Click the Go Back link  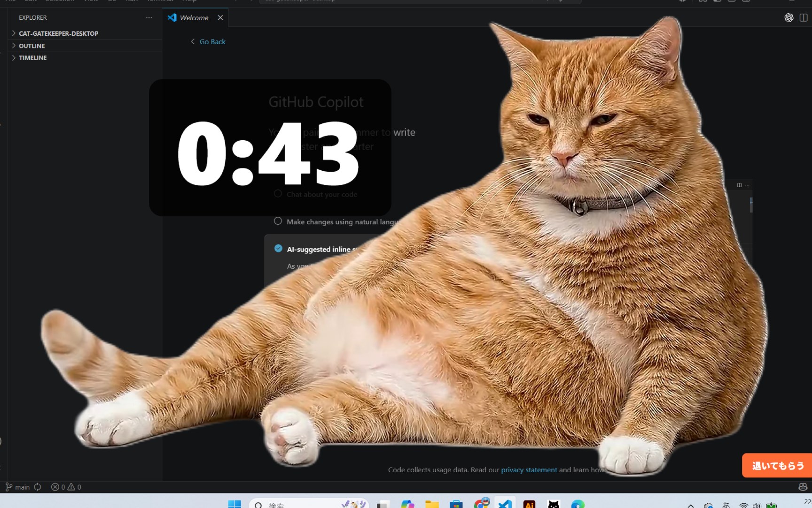[x=208, y=41]
